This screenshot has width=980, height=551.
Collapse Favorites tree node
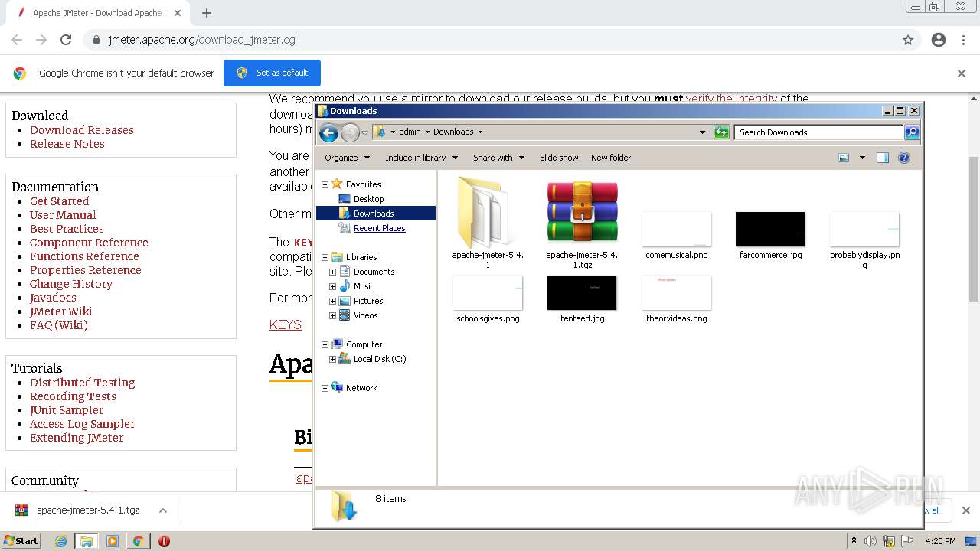[325, 184]
